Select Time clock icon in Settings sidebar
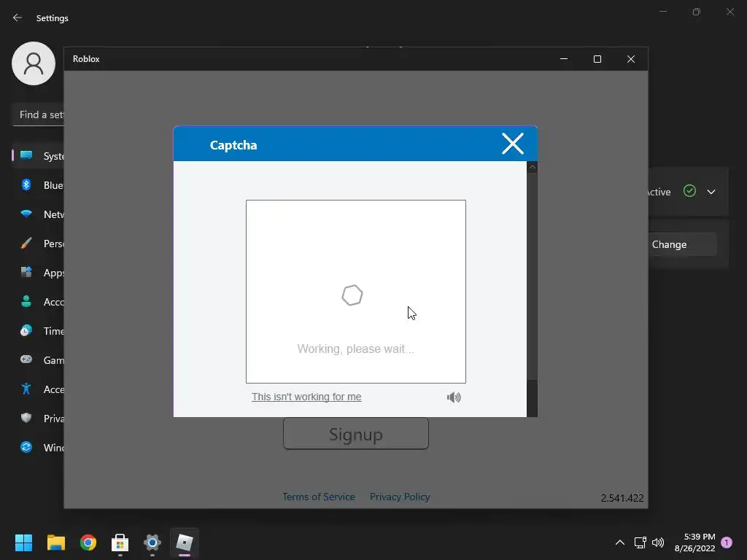 [x=26, y=330]
